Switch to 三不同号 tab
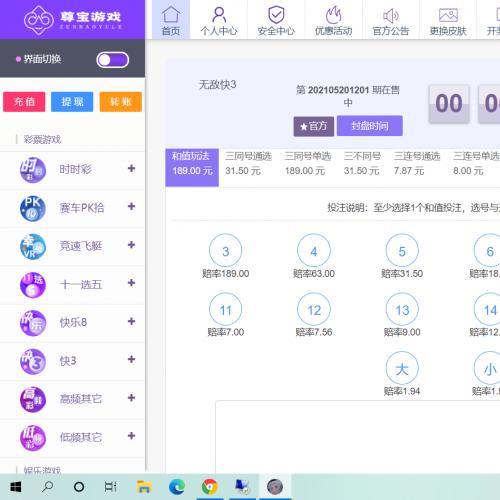Screen dimensions: 500x500 362,163
